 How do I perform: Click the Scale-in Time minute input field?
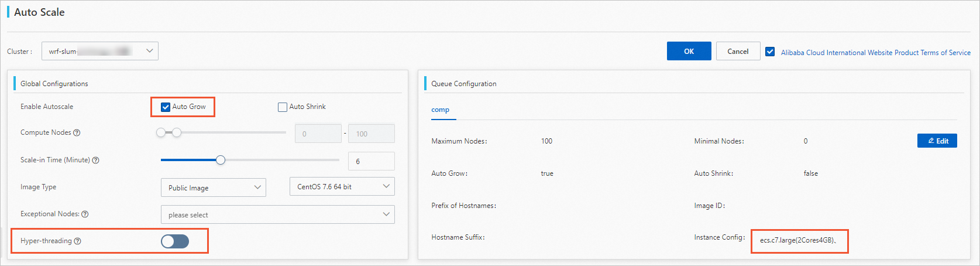(x=371, y=161)
